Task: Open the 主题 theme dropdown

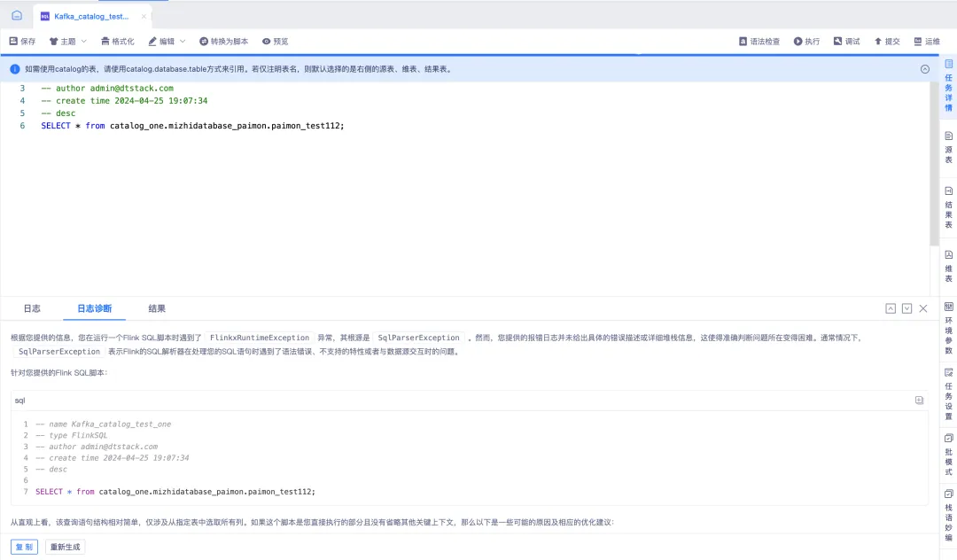Action: coord(66,41)
